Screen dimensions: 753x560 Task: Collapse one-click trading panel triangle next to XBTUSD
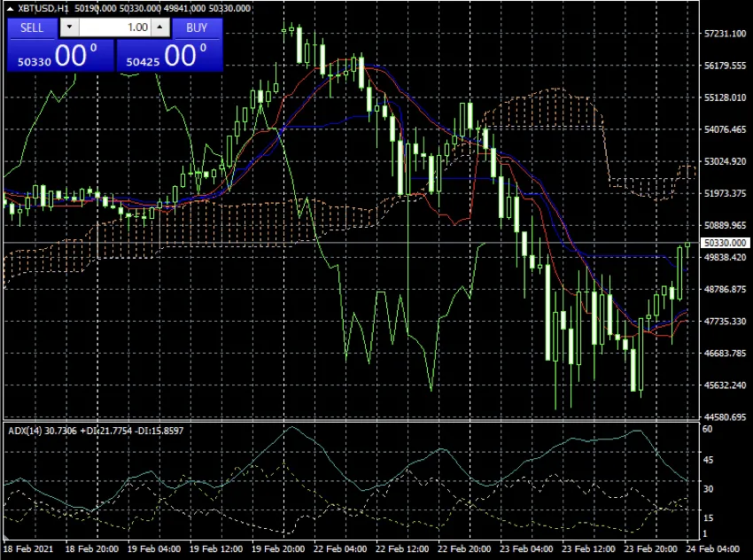click(10, 9)
